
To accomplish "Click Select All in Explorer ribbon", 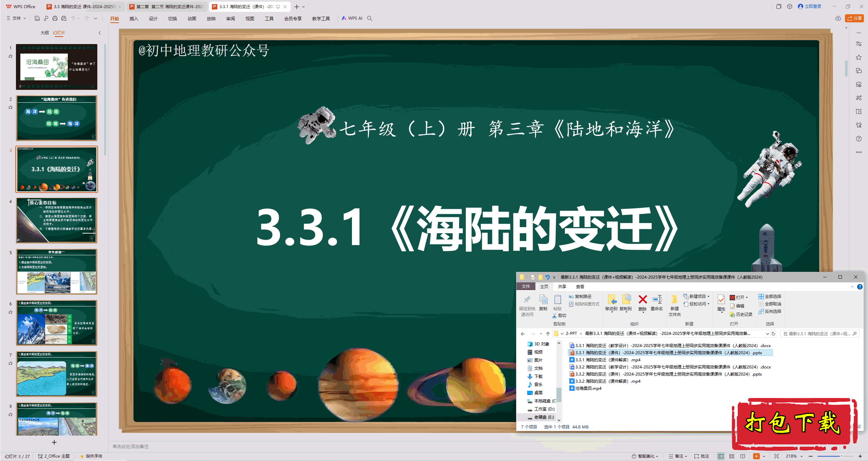I will 770,296.
